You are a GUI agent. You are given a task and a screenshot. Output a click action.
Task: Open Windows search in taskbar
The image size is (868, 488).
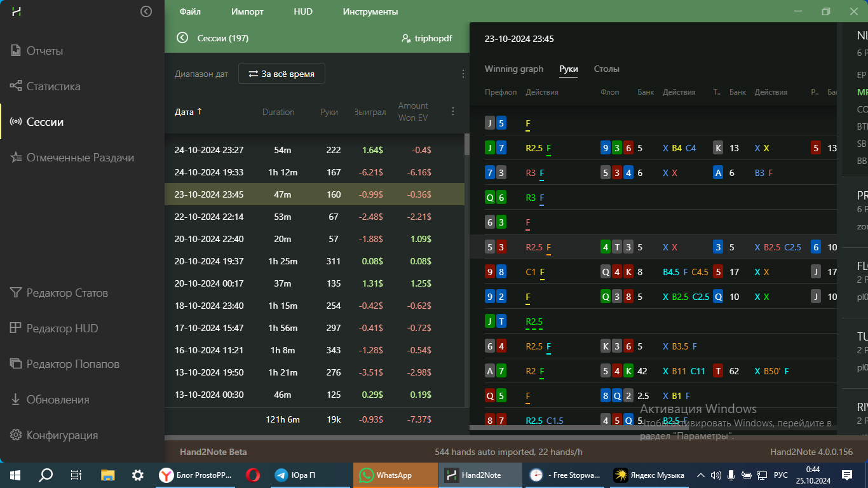point(46,475)
